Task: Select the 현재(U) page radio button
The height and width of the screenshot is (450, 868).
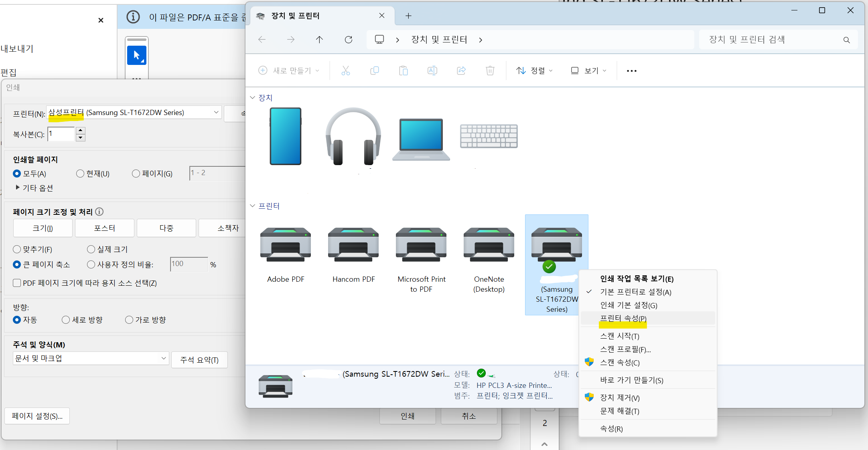Action: pyautogui.click(x=80, y=174)
